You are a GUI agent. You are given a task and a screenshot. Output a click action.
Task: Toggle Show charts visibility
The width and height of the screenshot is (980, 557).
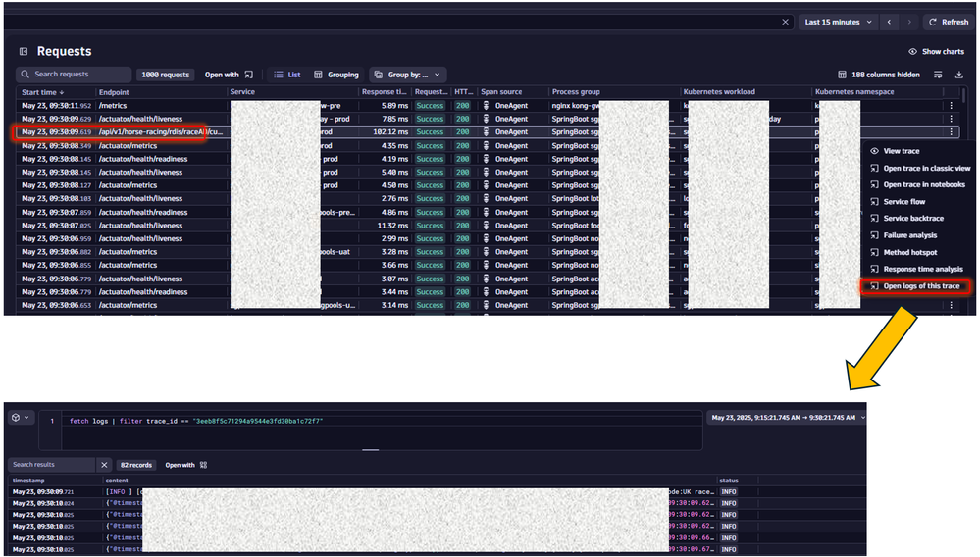pyautogui.click(x=936, y=51)
